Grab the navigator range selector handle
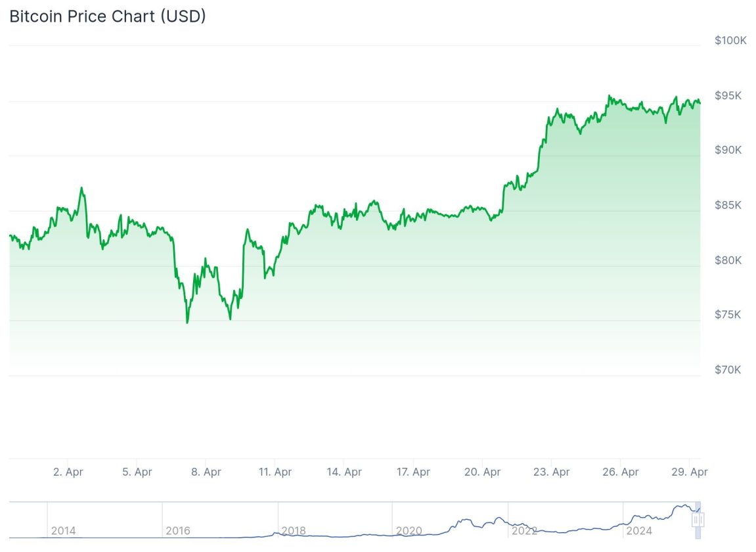Viewport: 756px width, 552px height. [x=698, y=520]
